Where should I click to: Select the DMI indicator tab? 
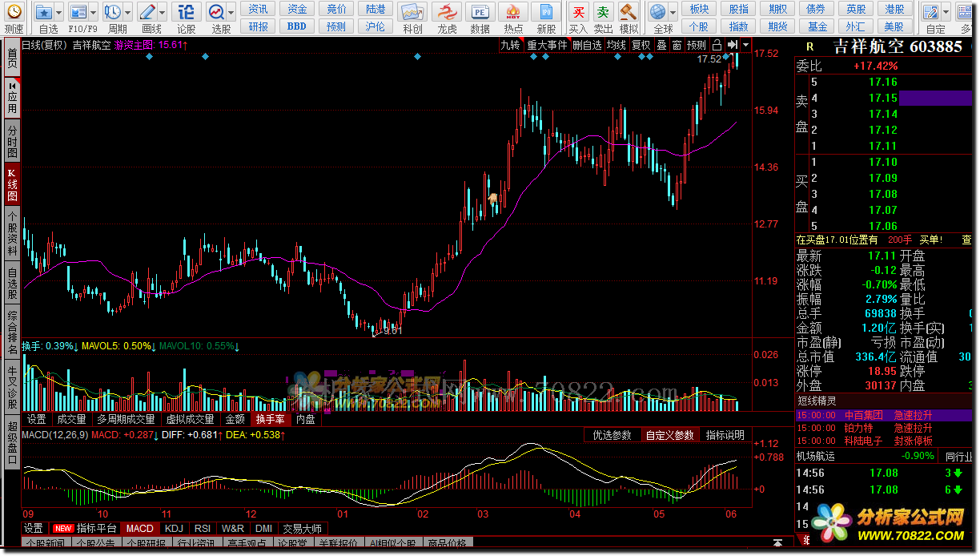pyautogui.click(x=263, y=529)
